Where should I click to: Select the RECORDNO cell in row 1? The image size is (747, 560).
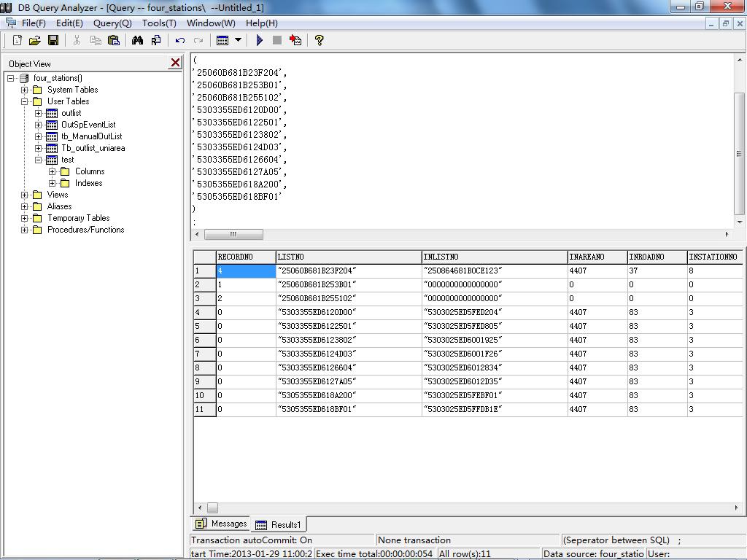click(x=245, y=271)
